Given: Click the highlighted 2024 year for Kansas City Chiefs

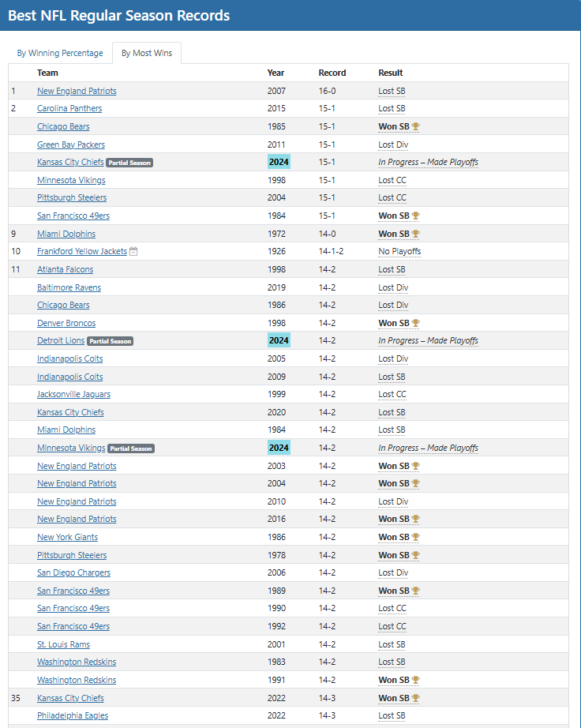Looking at the screenshot, I should (x=279, y=162).
